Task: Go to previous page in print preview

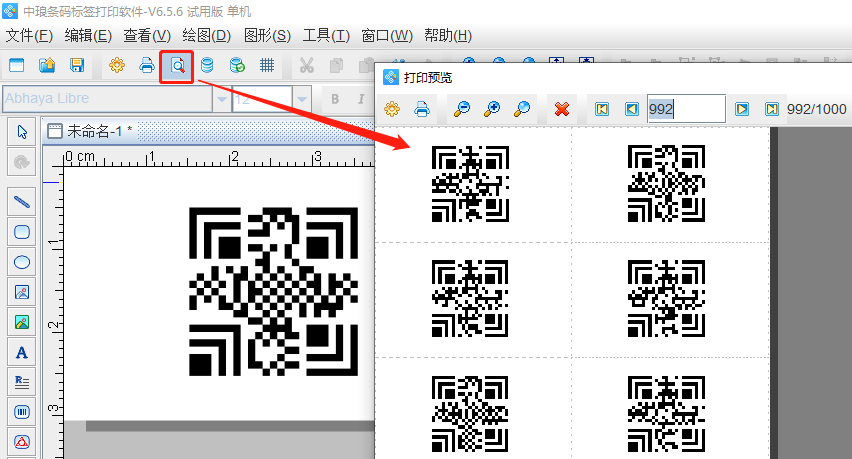Action: pos(631,109)
